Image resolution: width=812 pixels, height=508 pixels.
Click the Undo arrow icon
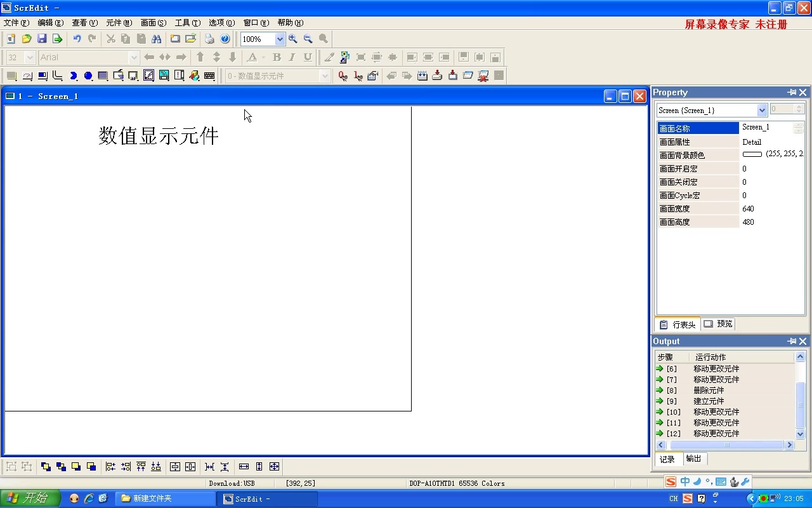(x=77, y=39)
